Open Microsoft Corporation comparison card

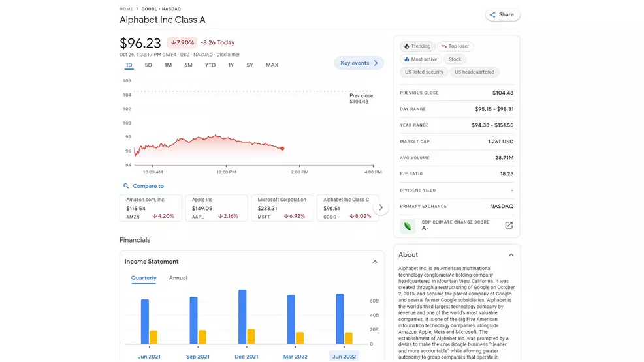[x=282, y=207]
